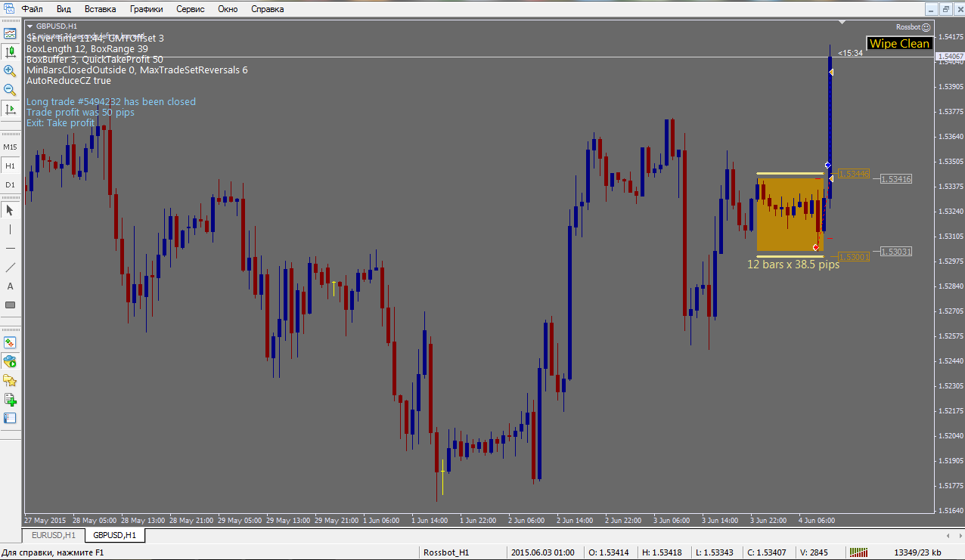965x560 pixels.
Task: Select the vertical line drawing tool
Action: pyautogui.click(x=10, y=229)
